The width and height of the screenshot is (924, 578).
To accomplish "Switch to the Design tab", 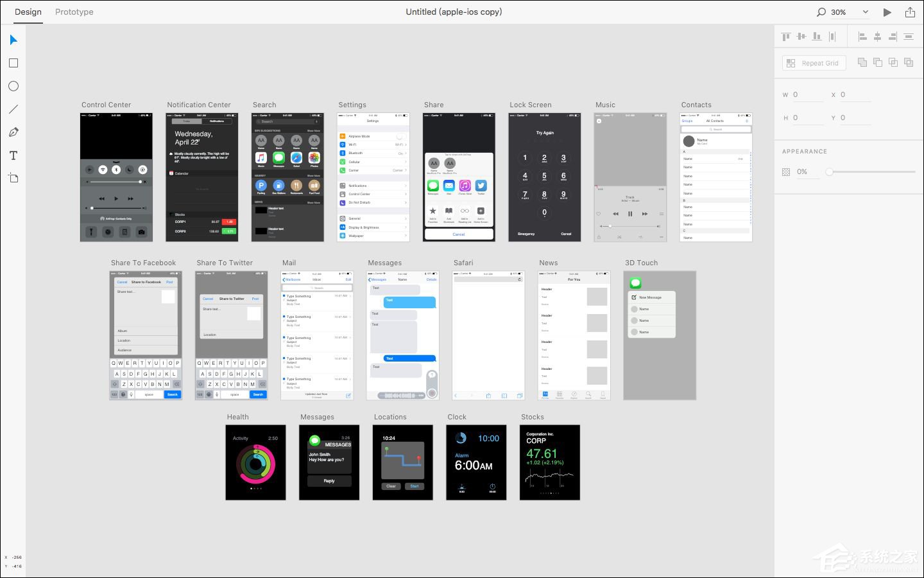I will tap(28, 12).
